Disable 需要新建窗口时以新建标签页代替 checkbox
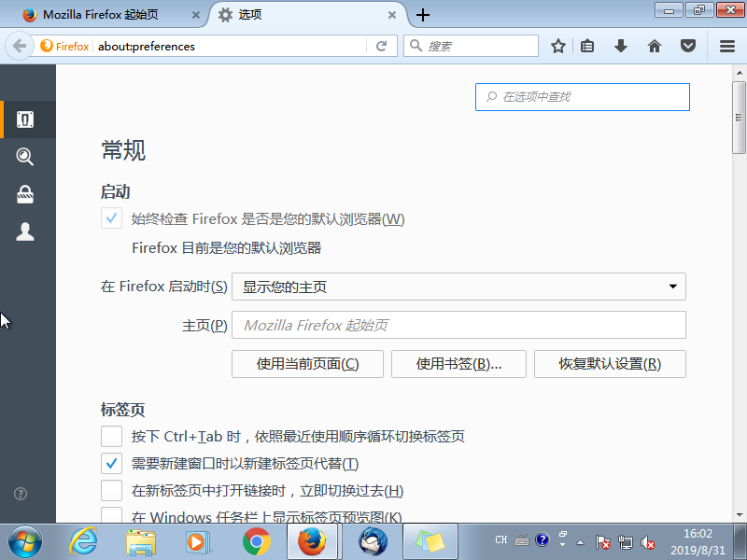 (x=111, y=463)
